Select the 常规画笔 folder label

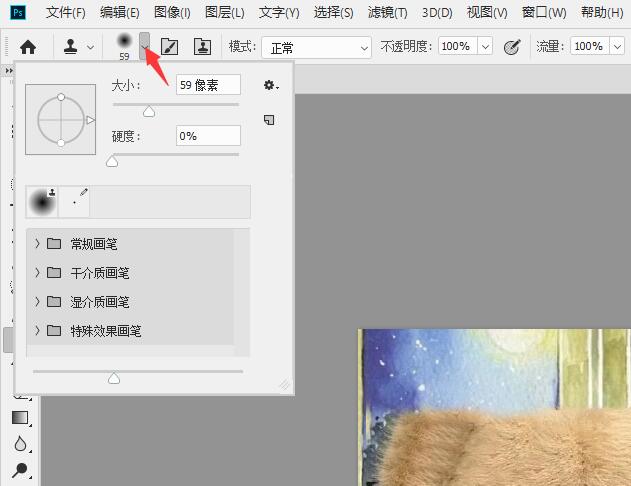click(x=94, y=244)
